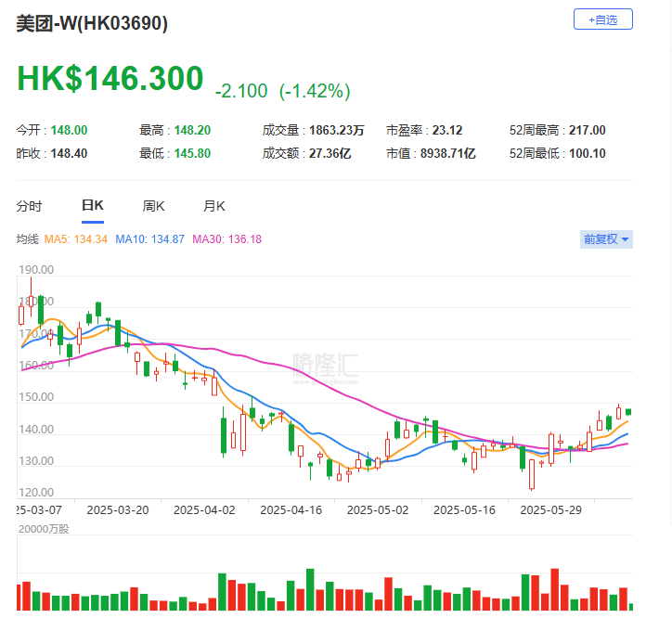This screenshot has height=631, width=672.
Task: Click the 150.00 price axis label
Action: tap(36, 397)
